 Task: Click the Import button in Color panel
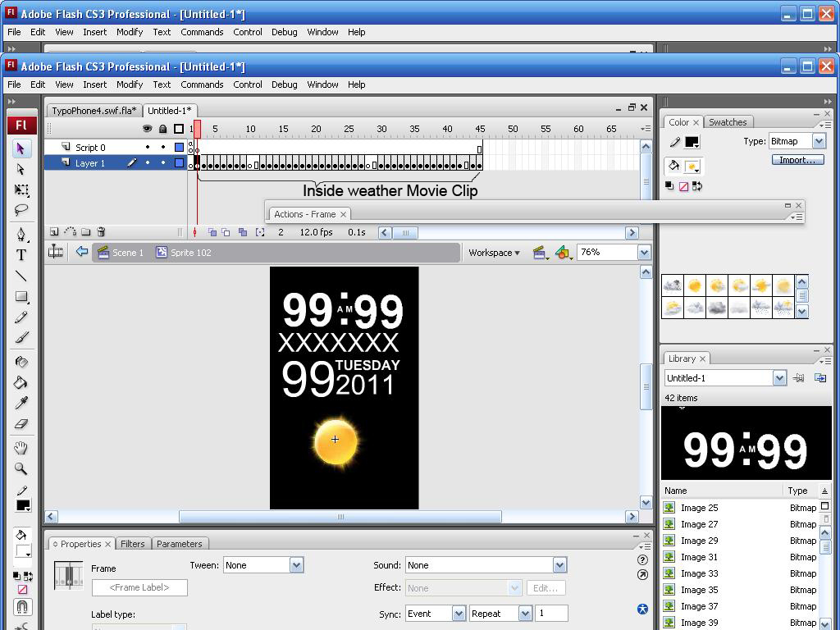797,160
